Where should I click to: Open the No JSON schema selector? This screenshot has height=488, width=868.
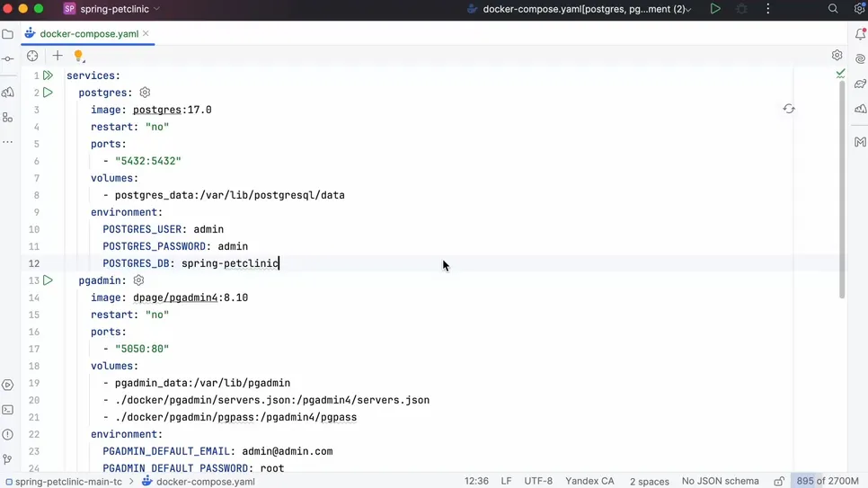coord(721,482)
